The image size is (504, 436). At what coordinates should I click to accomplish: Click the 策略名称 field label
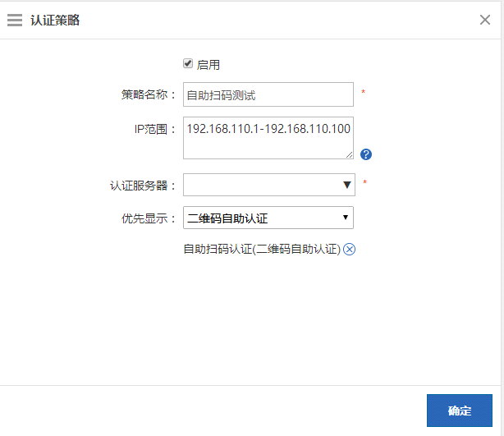(149, 94)
